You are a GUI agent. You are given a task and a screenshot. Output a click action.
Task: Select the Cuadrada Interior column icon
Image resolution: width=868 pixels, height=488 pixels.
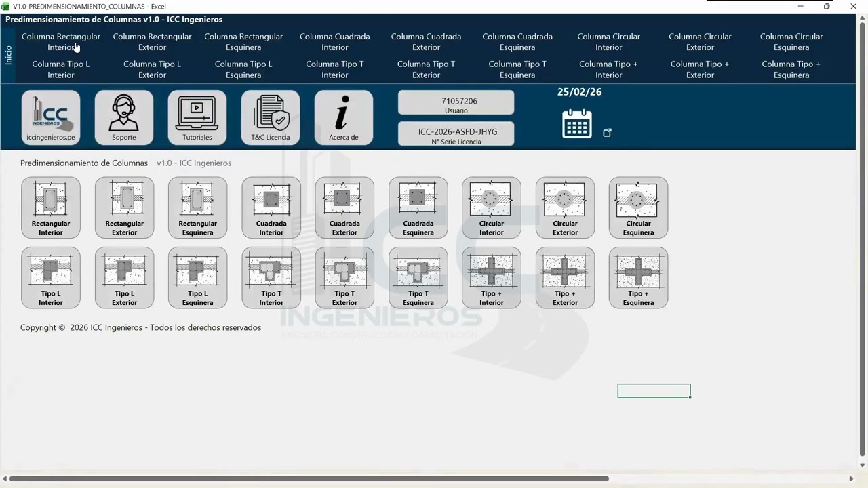point(271,207)
